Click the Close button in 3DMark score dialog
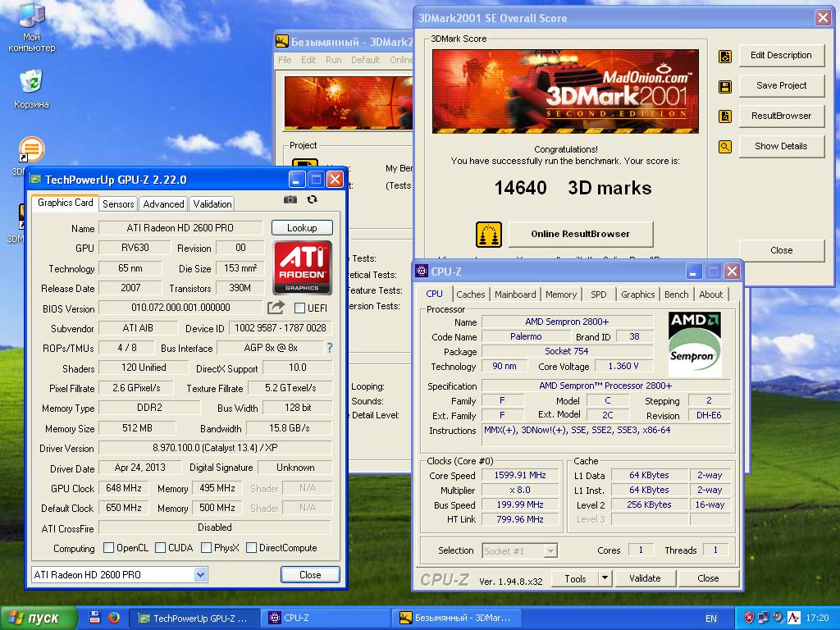840x630 pixels. (781, 250)
